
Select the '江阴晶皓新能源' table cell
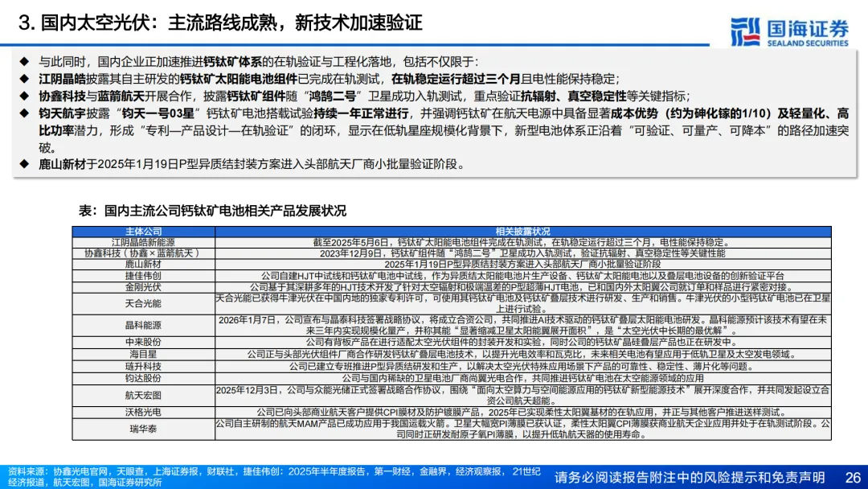(x=143, y=243)
